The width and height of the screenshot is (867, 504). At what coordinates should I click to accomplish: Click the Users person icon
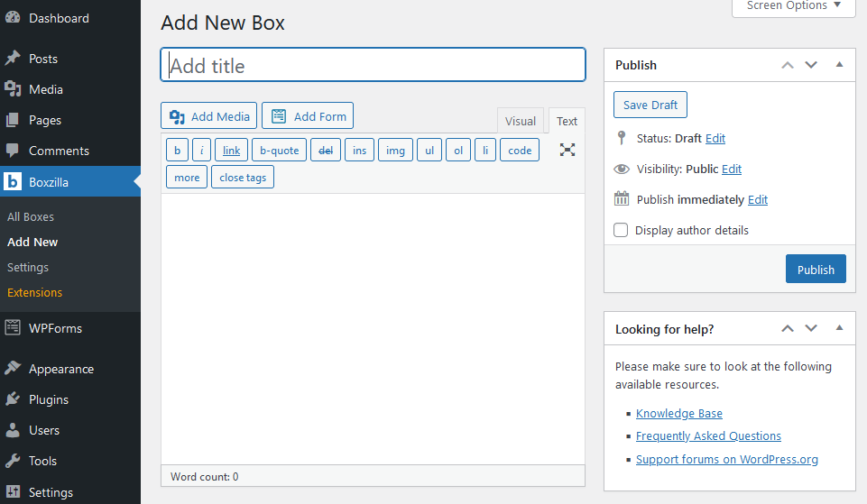pos(13,430)
